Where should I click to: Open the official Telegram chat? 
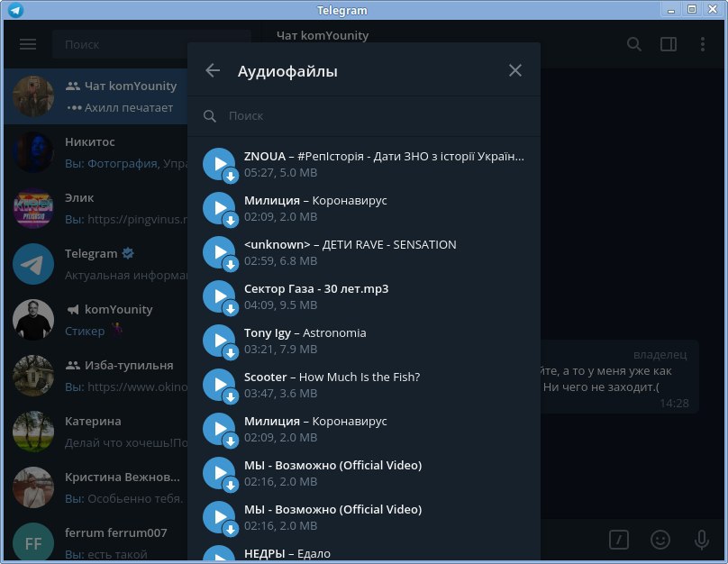pyautogui.click(x=96, y=264)
